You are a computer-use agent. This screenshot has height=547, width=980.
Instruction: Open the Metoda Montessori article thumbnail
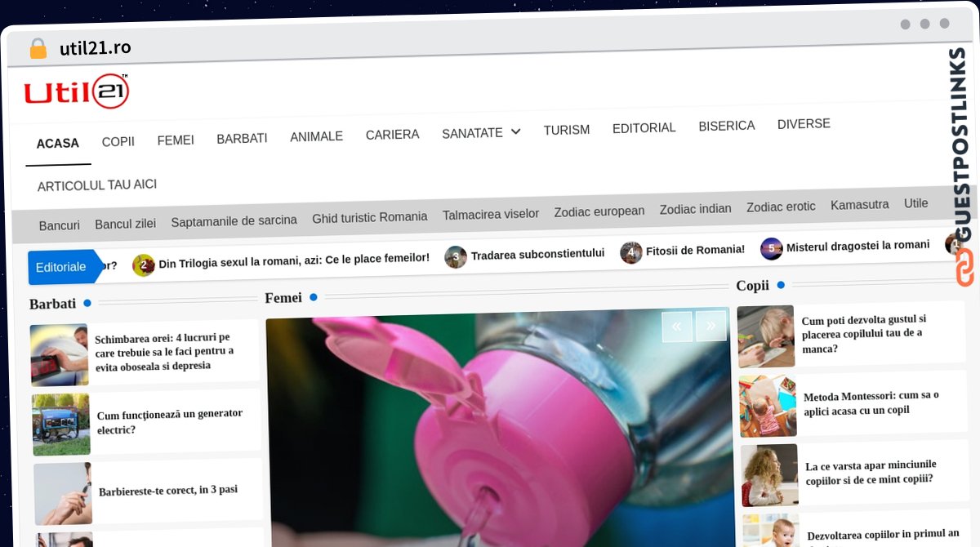[x=768, y=406]
